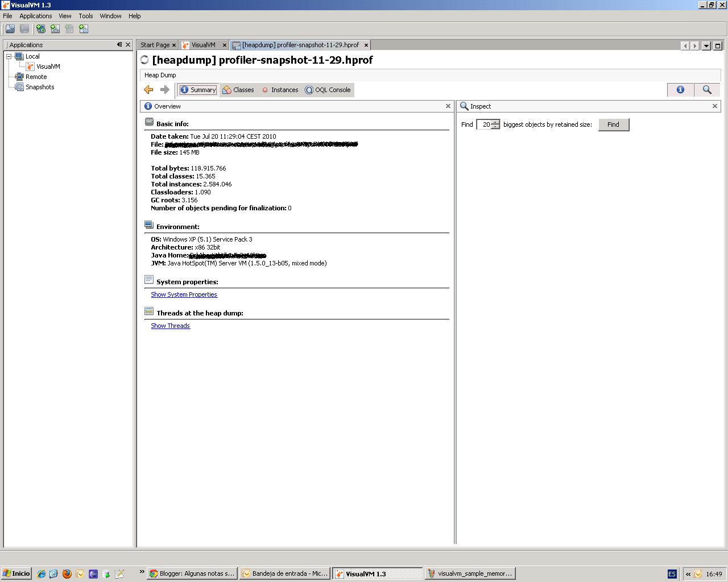Screen dimensions: 728x582
Task: Close the Overview section
Action: coord(448,106)
